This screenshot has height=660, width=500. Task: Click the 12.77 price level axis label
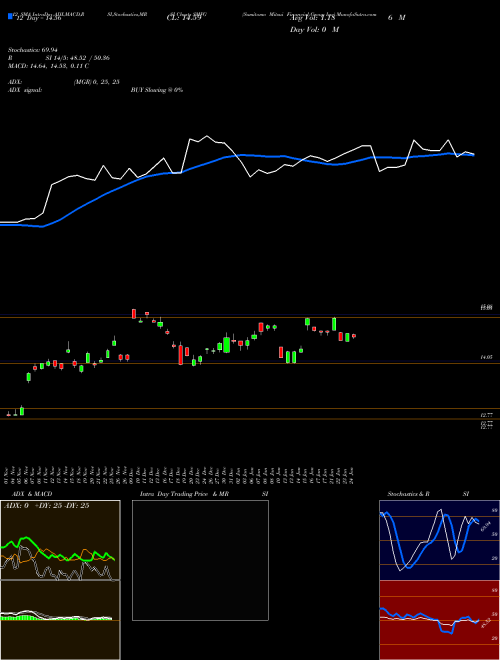pos(487,415)
